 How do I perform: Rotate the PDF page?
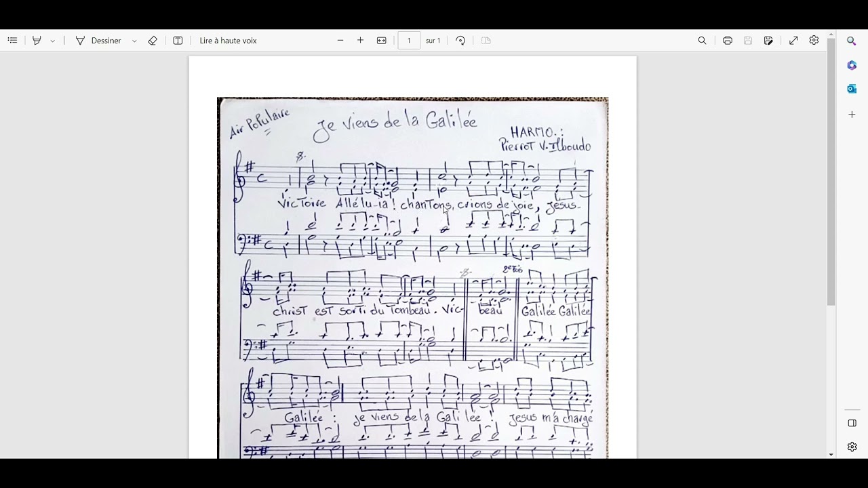point(460,41)
